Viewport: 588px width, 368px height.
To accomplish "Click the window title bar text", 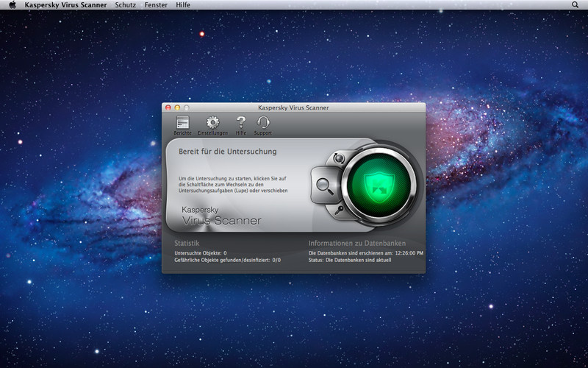I will 293,107.
